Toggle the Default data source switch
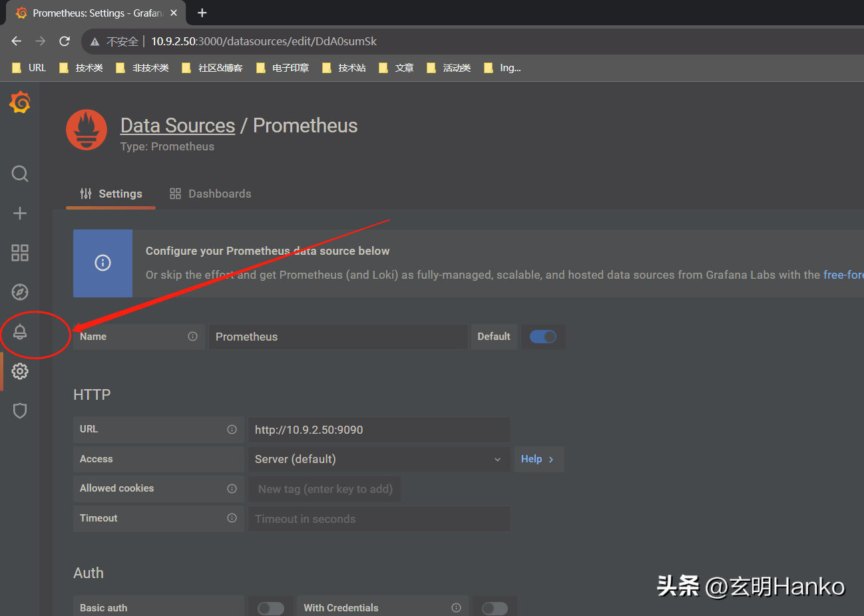The image size is (864, 616). click(542, 337)
